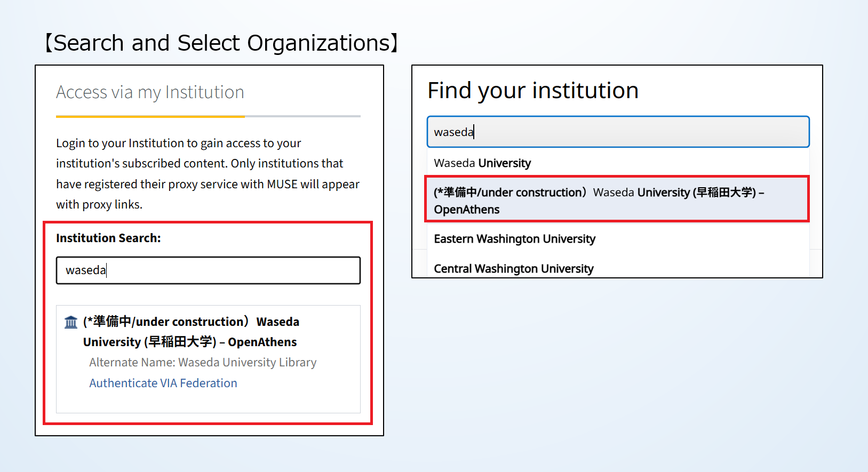
Task: Click the "Alternate Name: Waseda University Library" text
Action: [x=203, y=363]
